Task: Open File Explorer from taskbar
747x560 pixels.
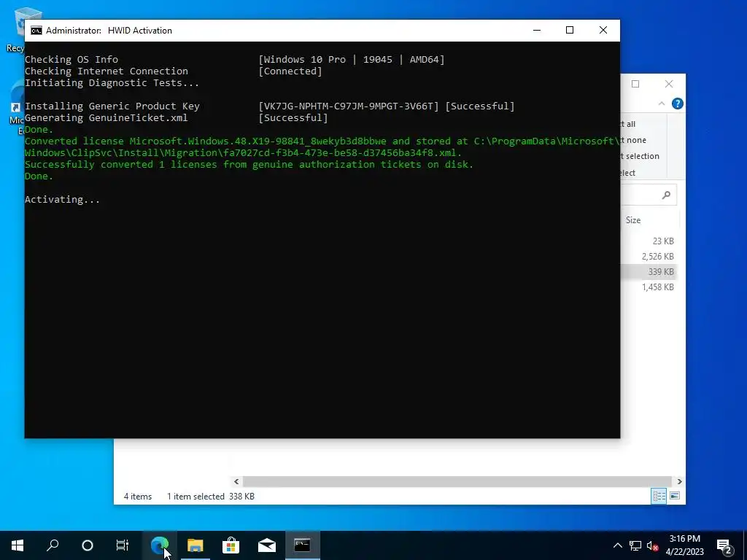Action: pyautogui.click(x=195, y=545)
